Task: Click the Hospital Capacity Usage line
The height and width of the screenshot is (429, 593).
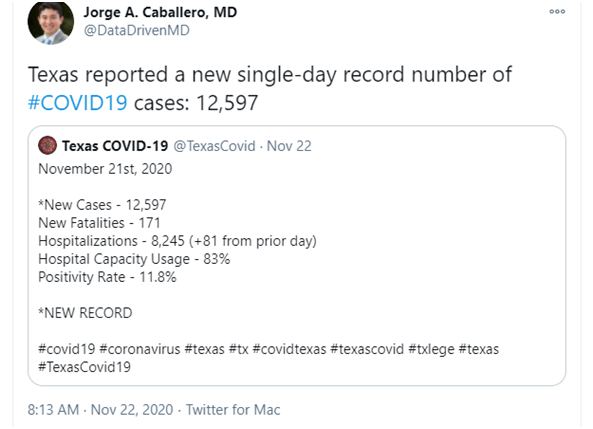Action: pos(134,259)
